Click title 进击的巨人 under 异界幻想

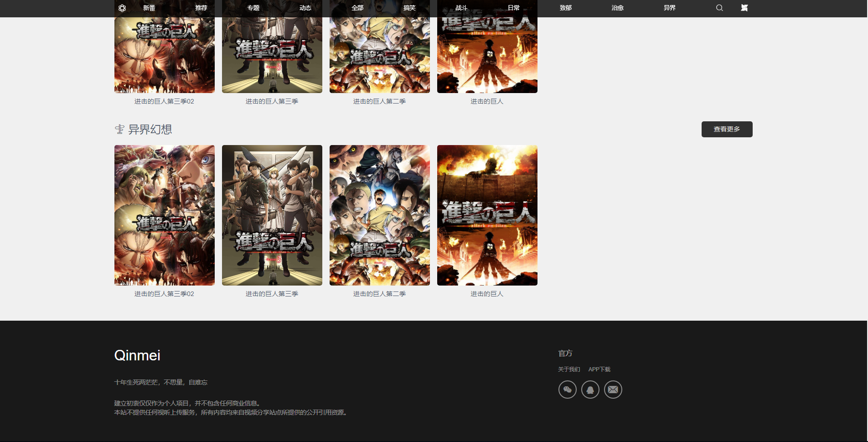click(487, 294)
